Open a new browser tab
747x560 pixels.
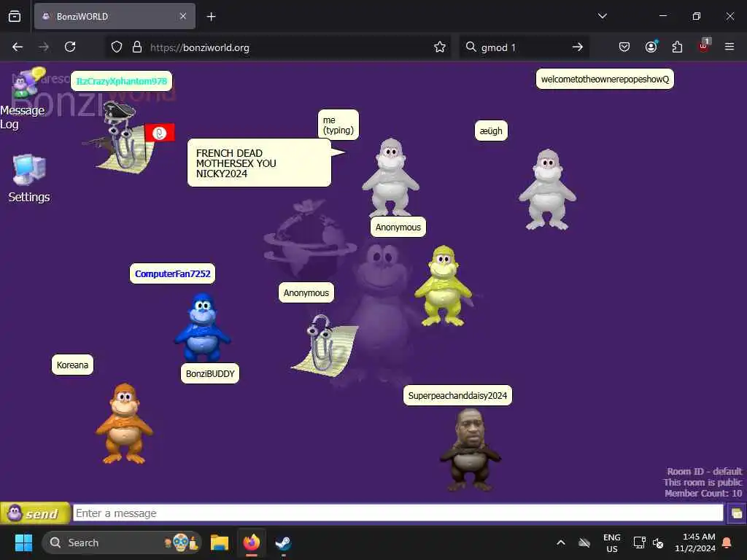[211, 17]
